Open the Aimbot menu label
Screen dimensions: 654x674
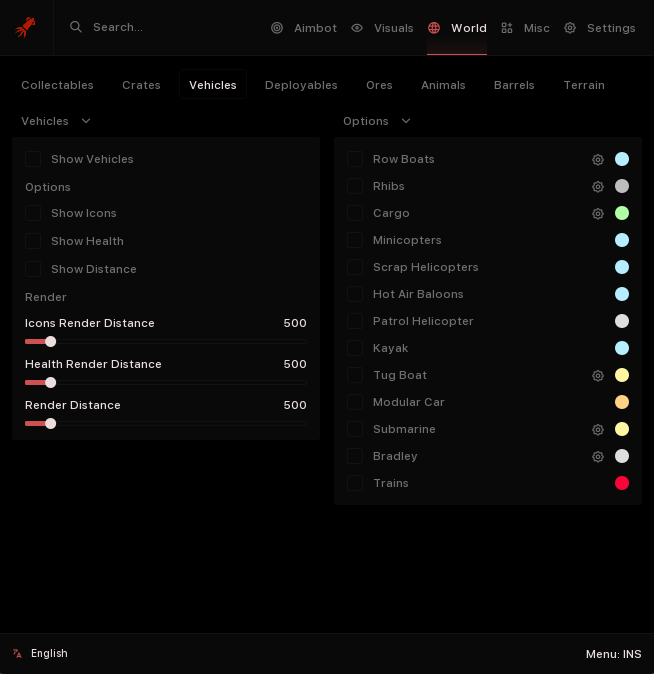click(x=315, y=28)
